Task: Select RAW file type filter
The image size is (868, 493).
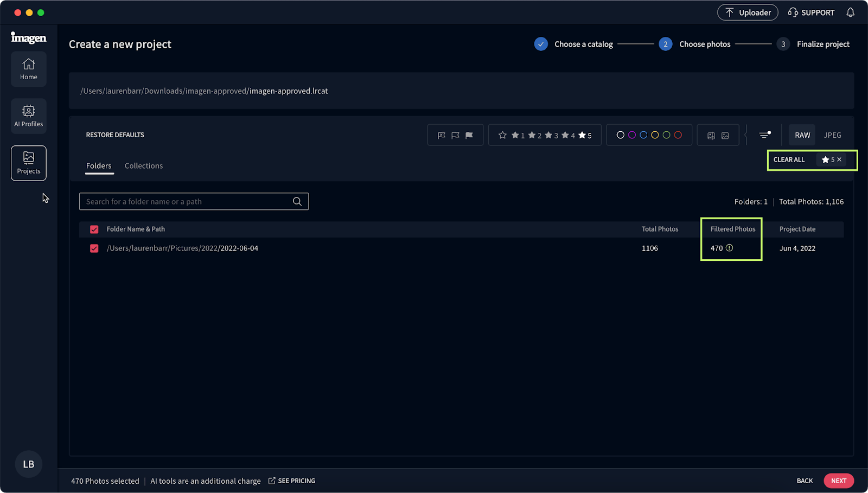Action: tap(802, 135)
